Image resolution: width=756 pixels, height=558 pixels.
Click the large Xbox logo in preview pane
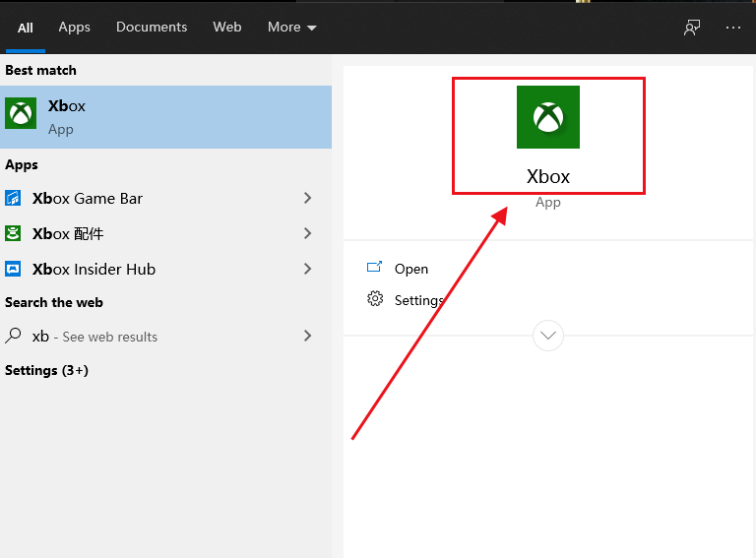[547, 117]
